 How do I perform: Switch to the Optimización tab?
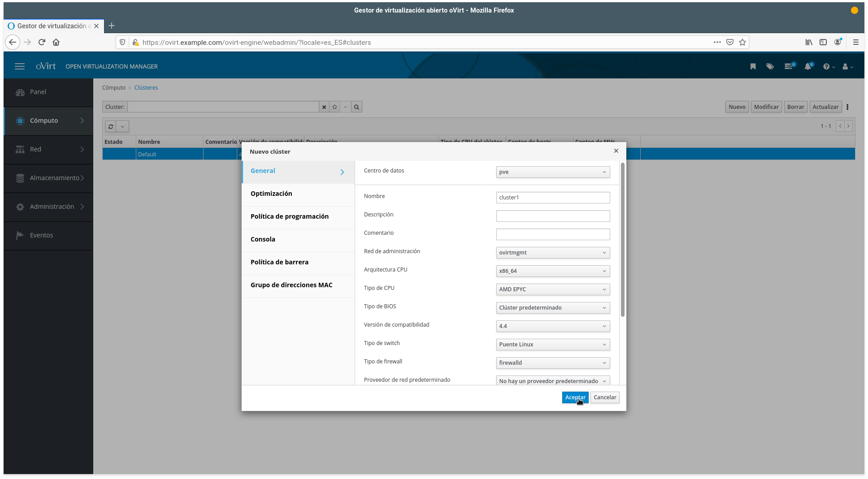tap(271, 194)
